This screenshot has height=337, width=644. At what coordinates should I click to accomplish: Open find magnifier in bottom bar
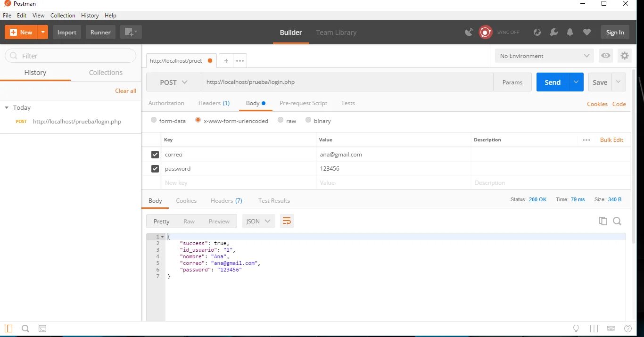pyautogui.click(x=25, y=329)
